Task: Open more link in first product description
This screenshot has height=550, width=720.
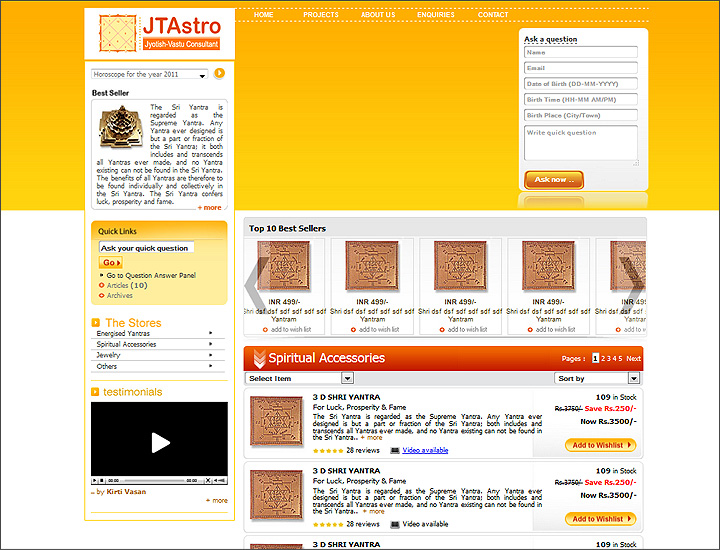Action: click(x=371, y=438)
